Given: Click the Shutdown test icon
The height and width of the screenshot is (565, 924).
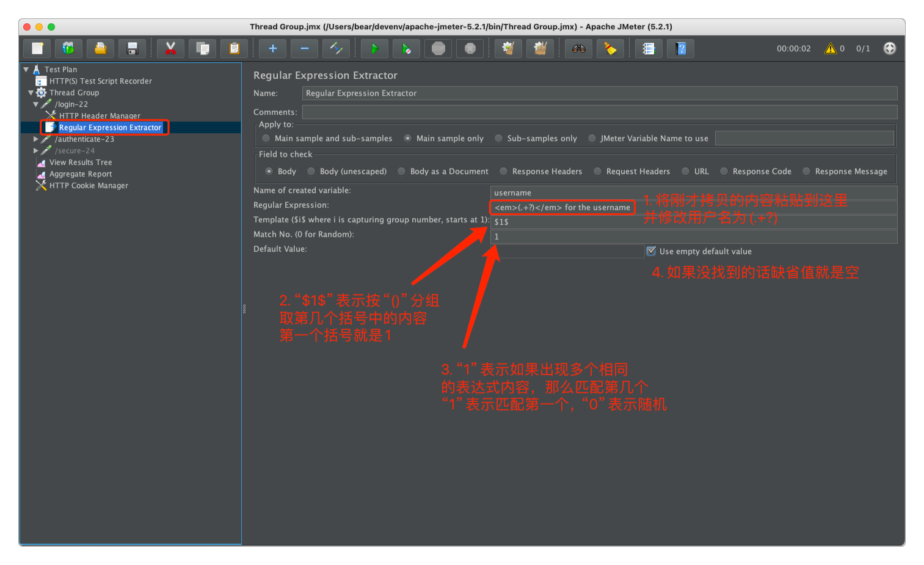Looking at the screenshot, I should tap(470, 48).
